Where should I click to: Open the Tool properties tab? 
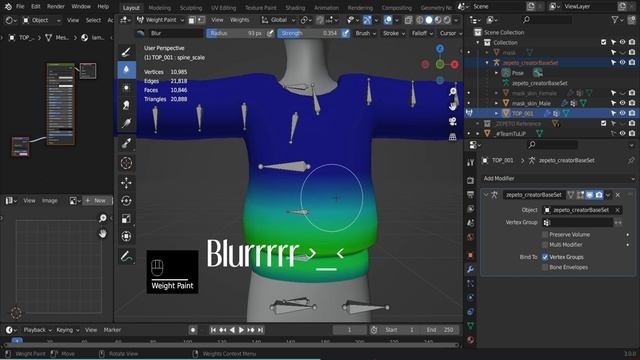pos(471,162)
